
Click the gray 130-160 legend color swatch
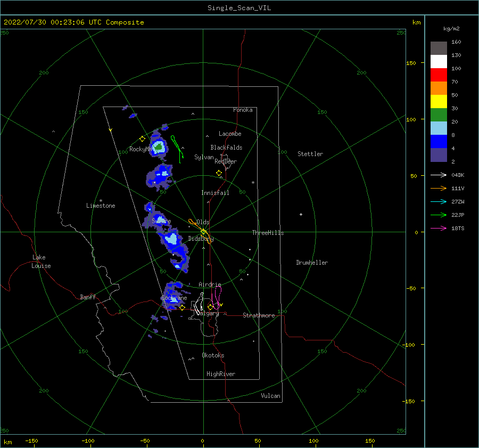pyautogui.click(x=439, y=48)
